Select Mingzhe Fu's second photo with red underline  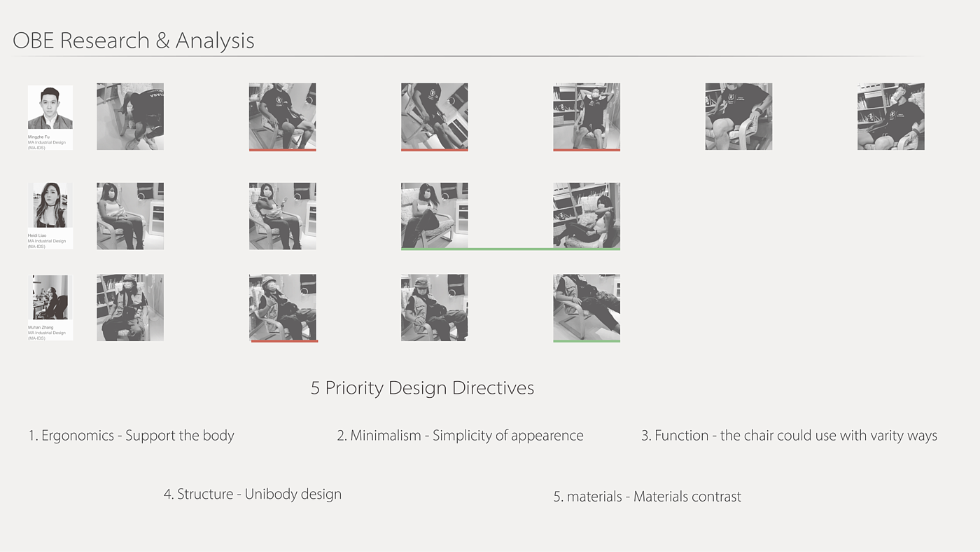point(282,116)
